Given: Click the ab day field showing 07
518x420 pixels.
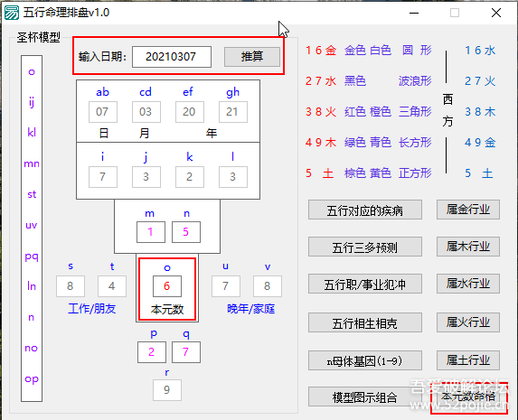Looking at the screenshot, I should 103,112.
